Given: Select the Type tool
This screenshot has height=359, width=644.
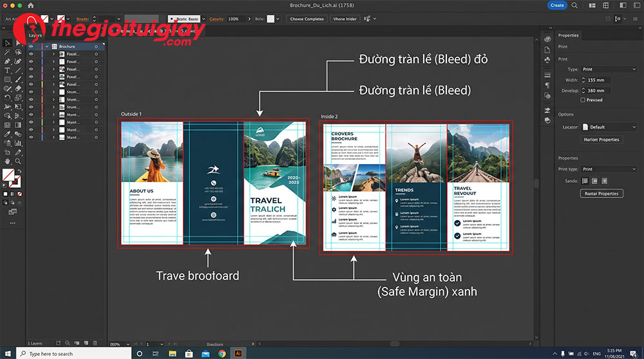Looking at the screenshot, I should (x=7, y=71).
